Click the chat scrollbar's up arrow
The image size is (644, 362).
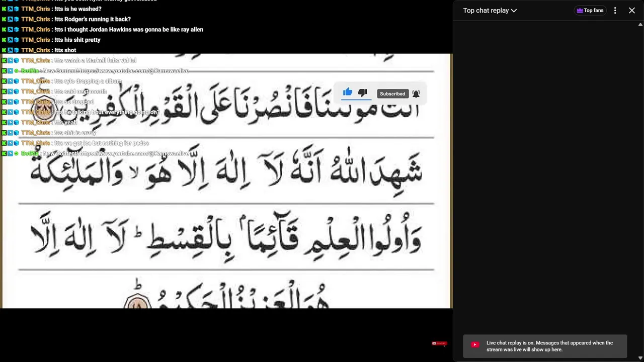pyautogui.click(x=640, y=24)
